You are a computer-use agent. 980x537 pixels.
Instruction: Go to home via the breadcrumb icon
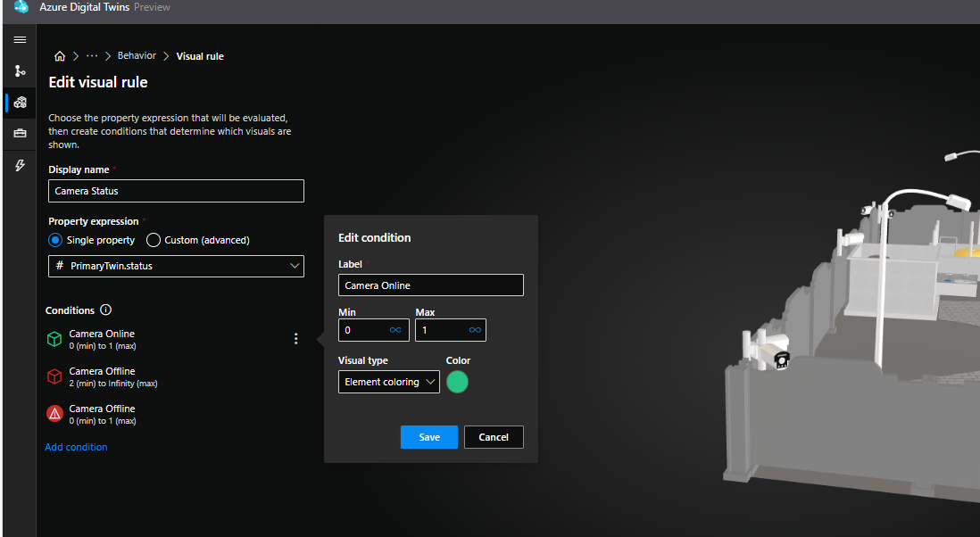tap(60, 56)
